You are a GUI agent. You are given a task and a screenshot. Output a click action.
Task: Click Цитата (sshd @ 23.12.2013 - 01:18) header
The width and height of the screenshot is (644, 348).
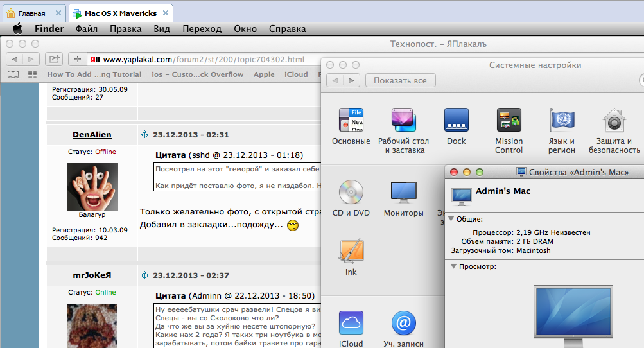tap(229, 155)
